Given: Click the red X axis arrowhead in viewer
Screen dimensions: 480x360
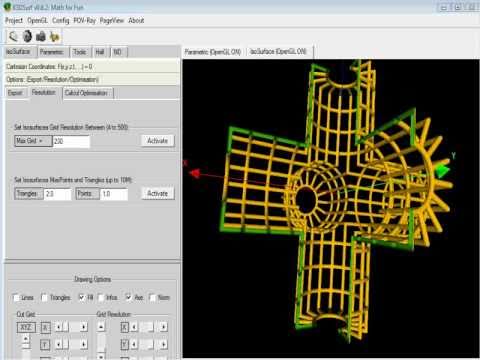Looking at the screenshot, I should pyautogui.click(x=194, y=173).
